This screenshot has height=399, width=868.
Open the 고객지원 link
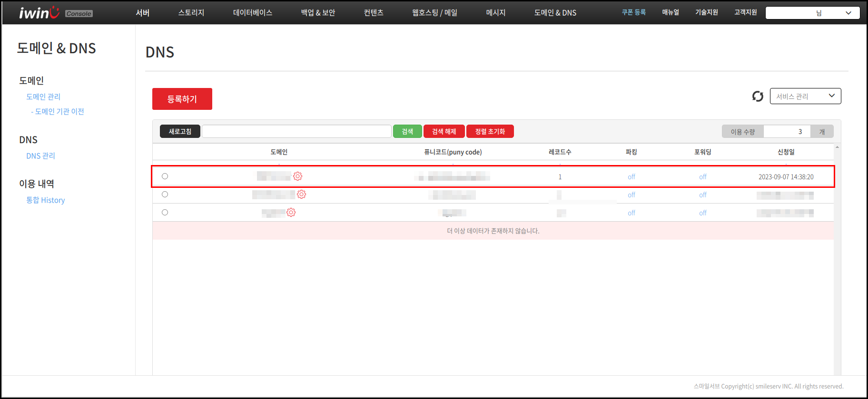tap(746, 12)
